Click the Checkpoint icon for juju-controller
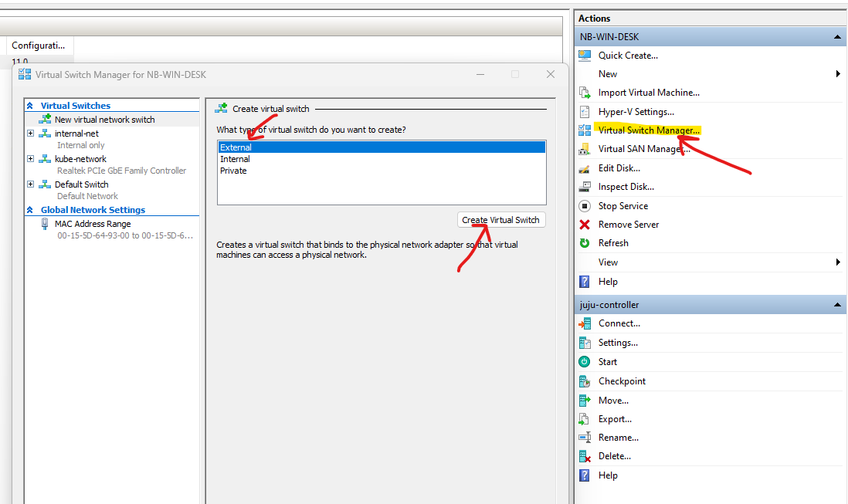This screenshot has height=504, width=848. [x=585, y=381]
